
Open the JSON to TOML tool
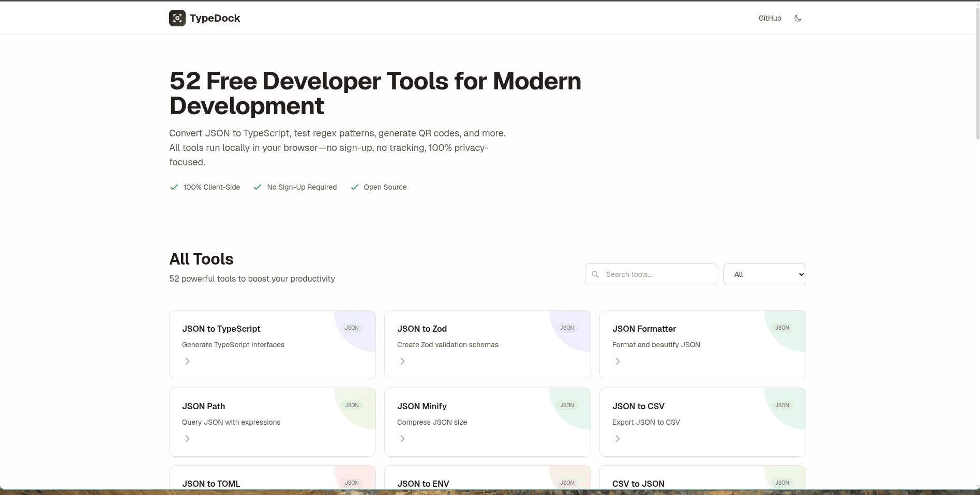tap(273, 478)
